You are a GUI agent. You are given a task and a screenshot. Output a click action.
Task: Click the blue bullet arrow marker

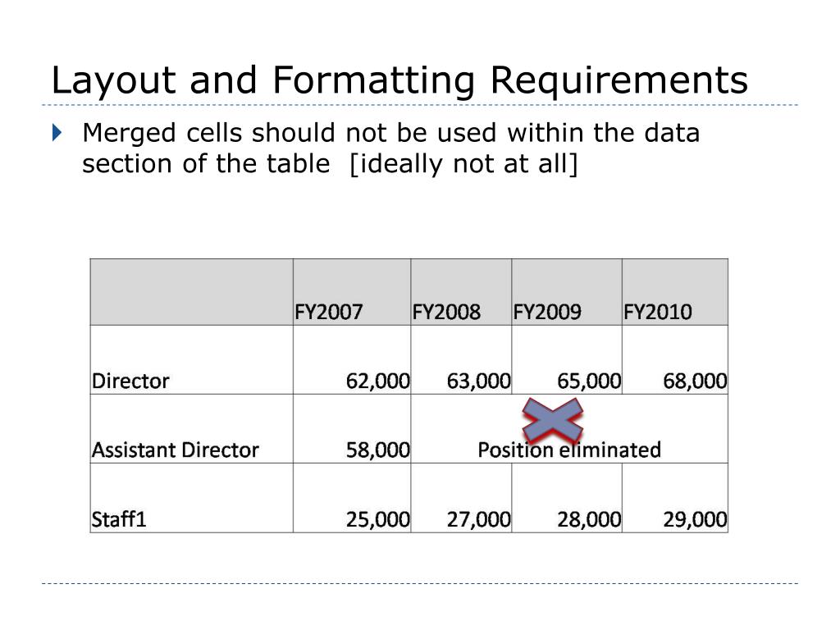[x=57, y=132]
